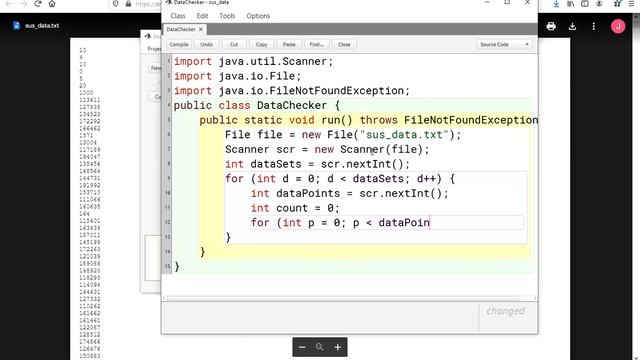Open the Options menu
This screenshot has height=360, width=640.
pyautogui.click(x=258, y=16)
